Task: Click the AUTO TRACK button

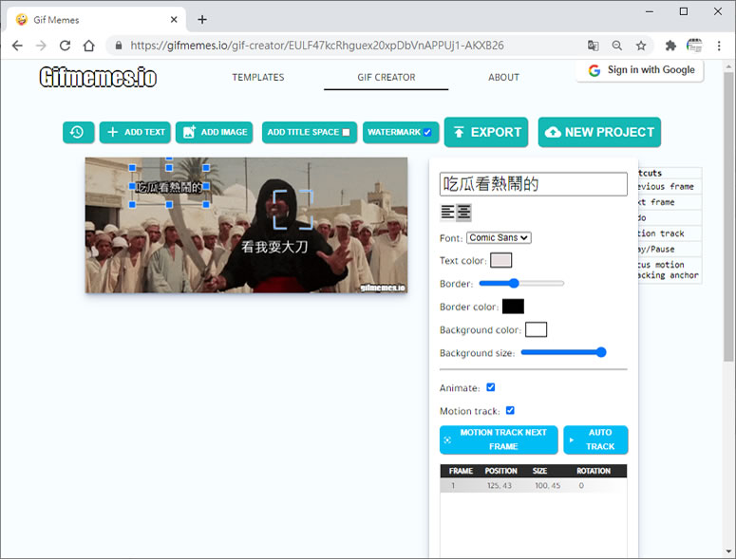Action: pyautogui.click(x=595, y=439)
